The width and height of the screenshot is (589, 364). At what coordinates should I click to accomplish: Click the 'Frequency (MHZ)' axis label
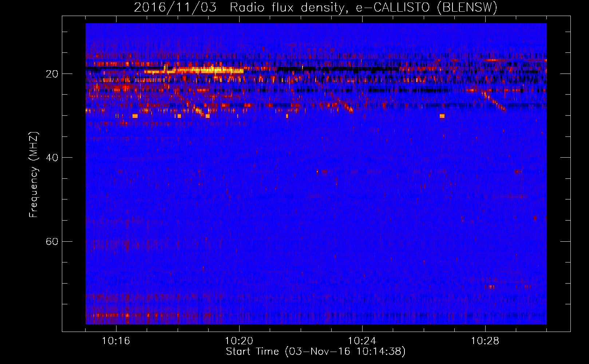33,174
